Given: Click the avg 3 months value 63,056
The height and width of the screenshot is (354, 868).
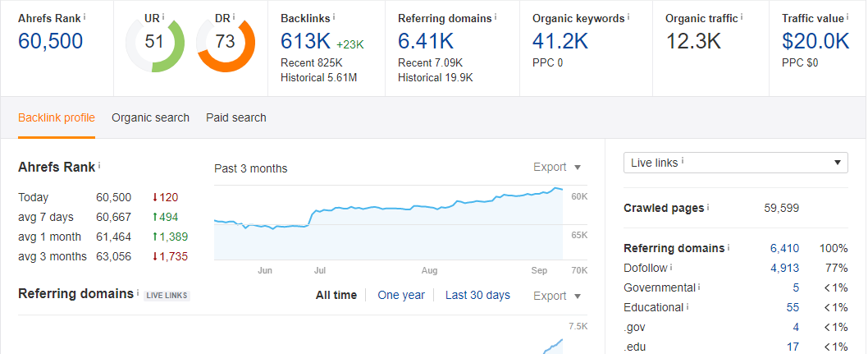Looking at the screenshot, I should (x=113, y=256).
